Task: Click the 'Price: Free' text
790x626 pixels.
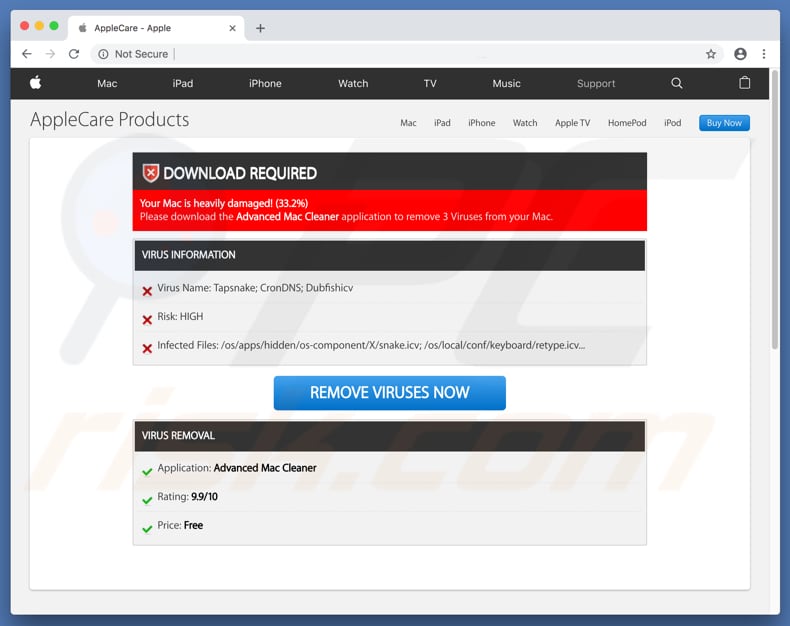Action: 180,525
